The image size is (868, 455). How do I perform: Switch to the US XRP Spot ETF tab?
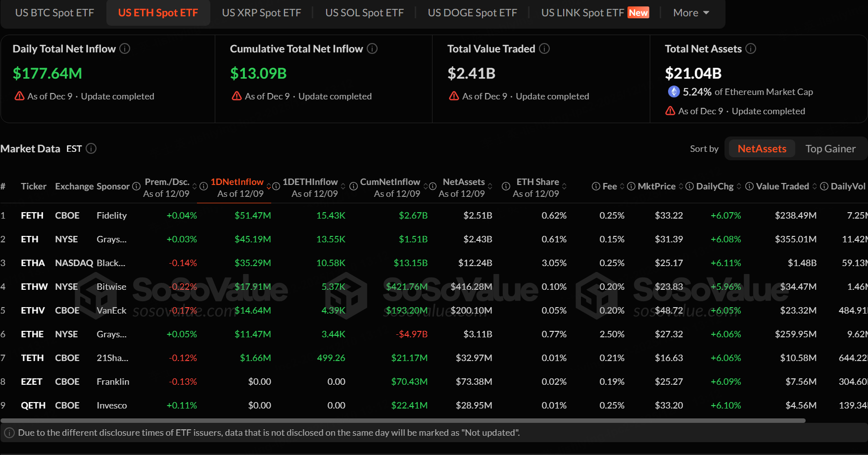261,13
